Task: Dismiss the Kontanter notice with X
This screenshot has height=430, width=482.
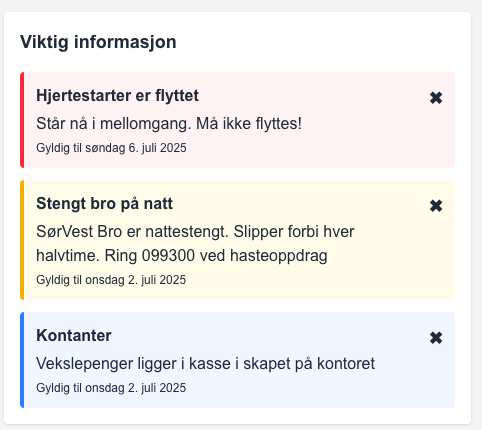Action: (436, 338)
